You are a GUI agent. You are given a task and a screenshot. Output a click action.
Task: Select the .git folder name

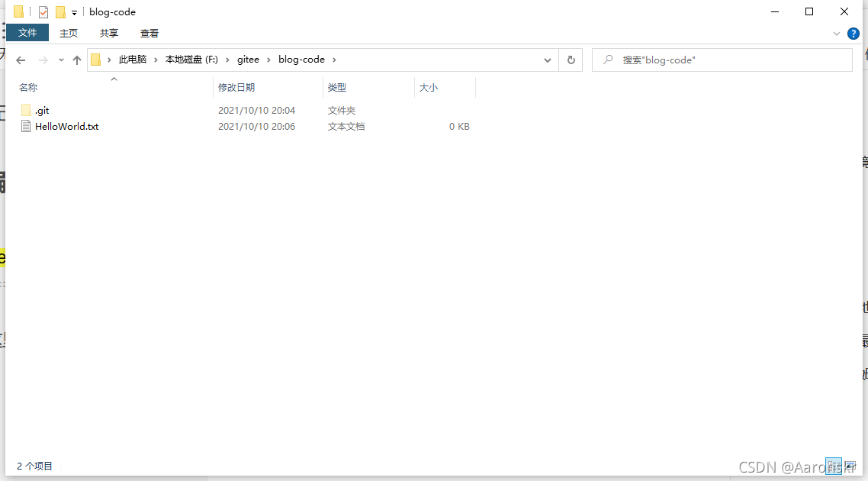(x=42, y=111)
